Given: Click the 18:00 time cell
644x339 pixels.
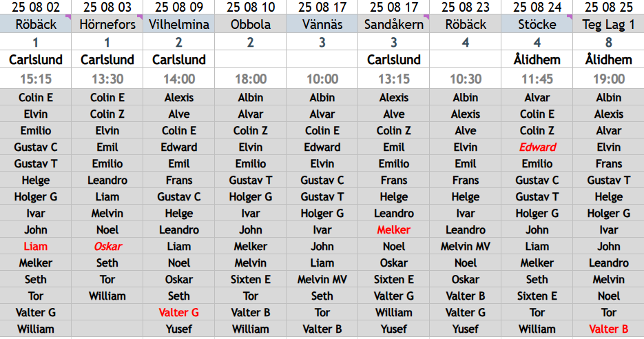Looking at the screenshot, I should point(251,79).
